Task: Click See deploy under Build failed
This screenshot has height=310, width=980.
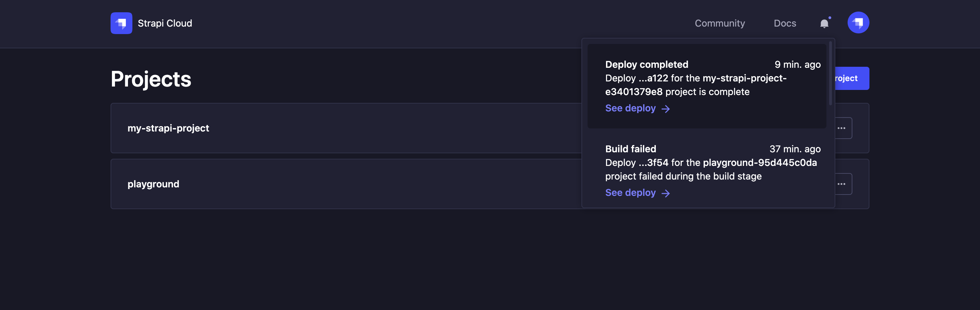Action: [630, 192]
